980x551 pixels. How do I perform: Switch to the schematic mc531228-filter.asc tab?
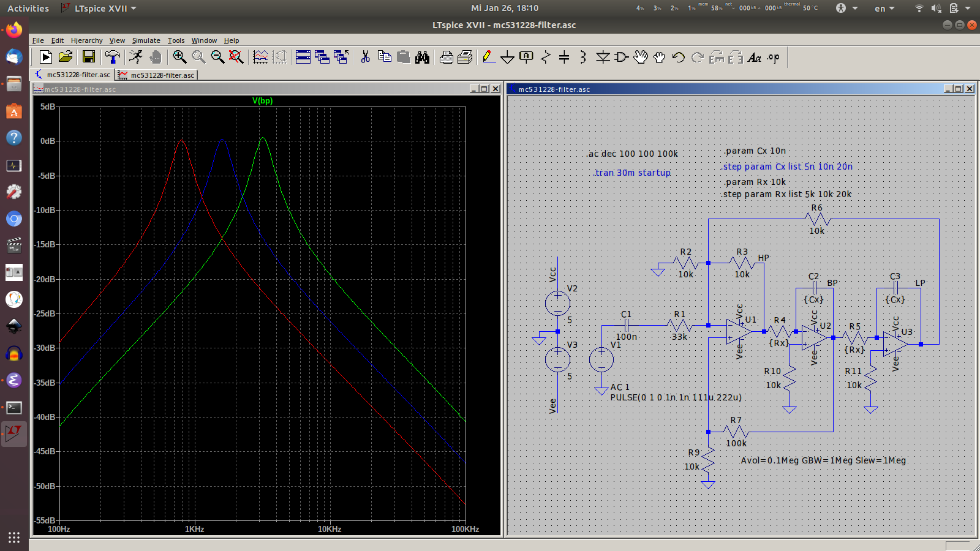[x=73, y=75]
